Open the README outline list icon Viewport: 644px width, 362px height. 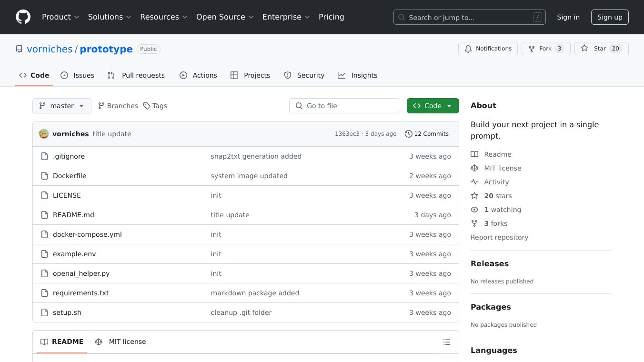point(446,342)
